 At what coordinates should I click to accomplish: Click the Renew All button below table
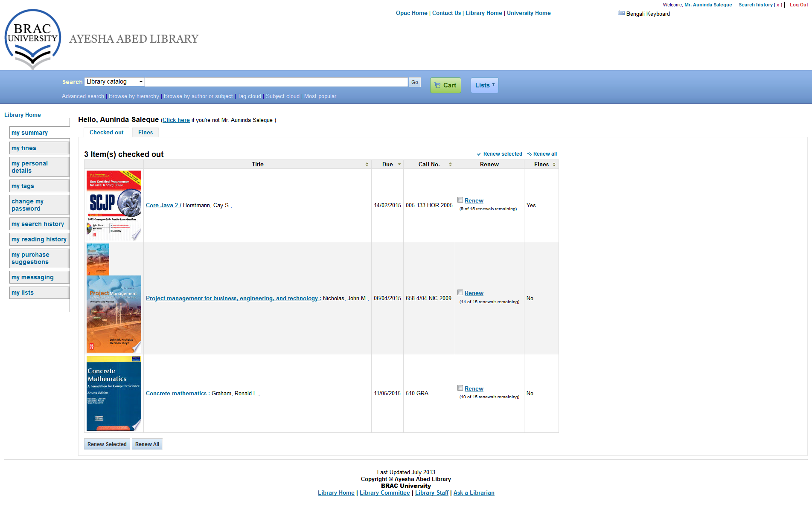point(147,444)
